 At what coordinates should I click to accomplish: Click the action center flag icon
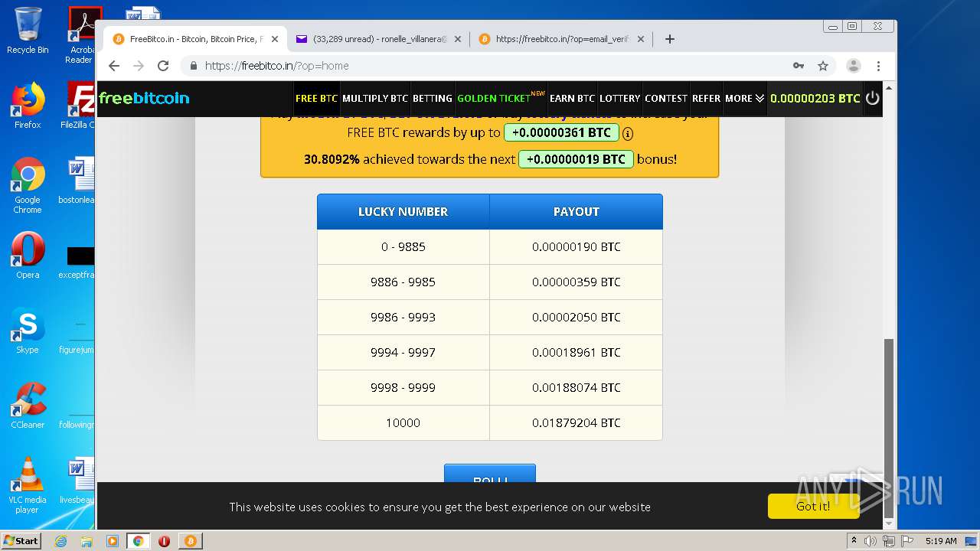[x=906, y=541]
